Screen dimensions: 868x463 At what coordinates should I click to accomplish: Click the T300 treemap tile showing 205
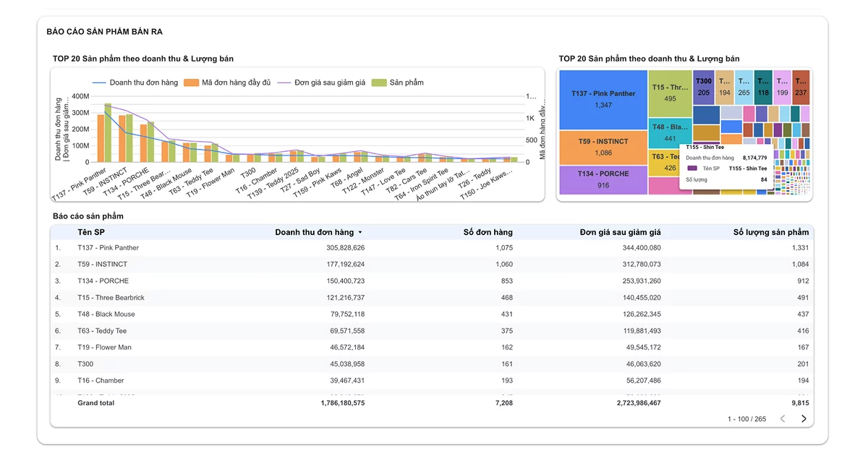pyautogui.click(x=704, y=88)
